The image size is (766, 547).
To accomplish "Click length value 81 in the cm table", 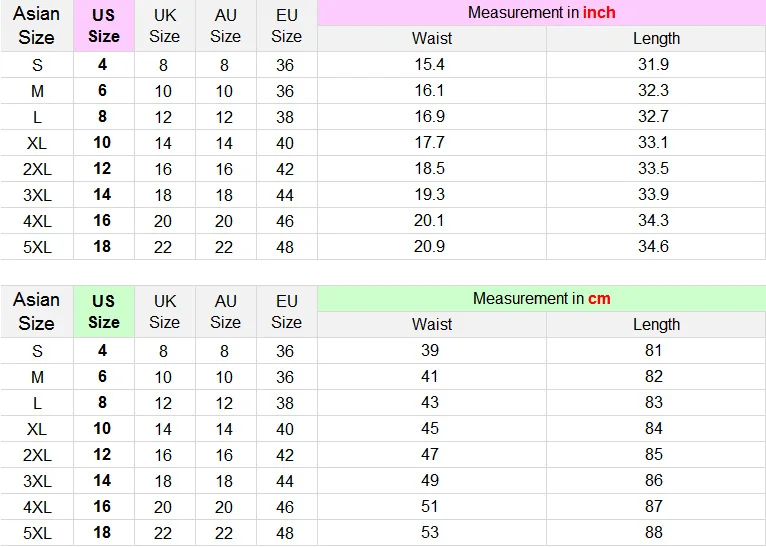I will pos(653,351).
